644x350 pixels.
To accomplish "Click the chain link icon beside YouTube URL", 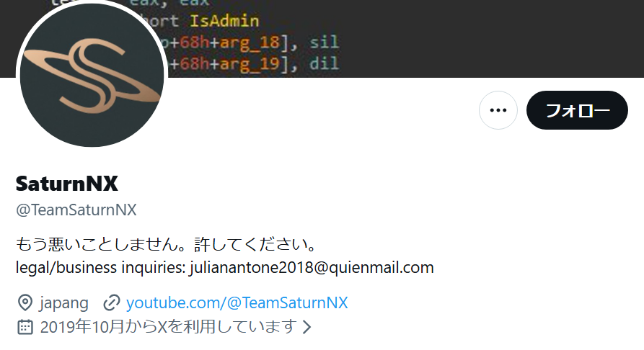I will pyautogui.click(x=111, y=302).
